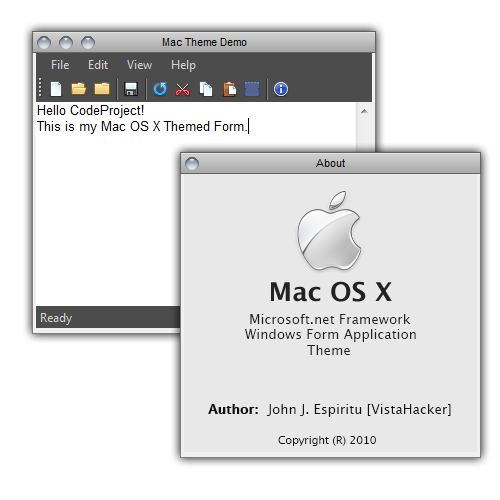Click the third round button of Mac Theme Demo

(x=88, y=43)
